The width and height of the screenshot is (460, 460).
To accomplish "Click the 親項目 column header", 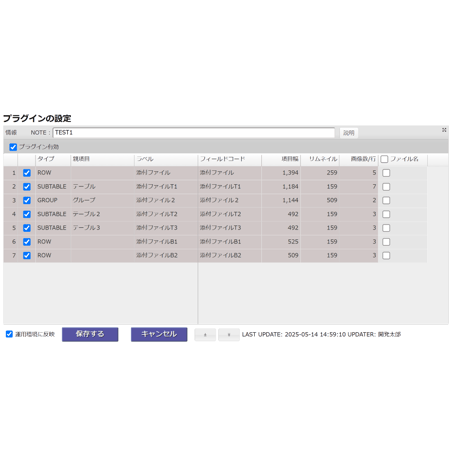I will pyautogui.click(x=102, y=159).
